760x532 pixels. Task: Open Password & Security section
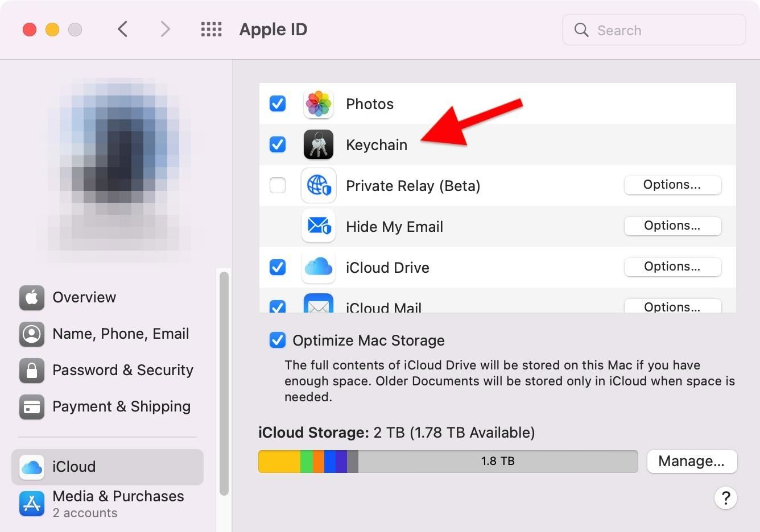pyautogui.click(x=108, y=370)
